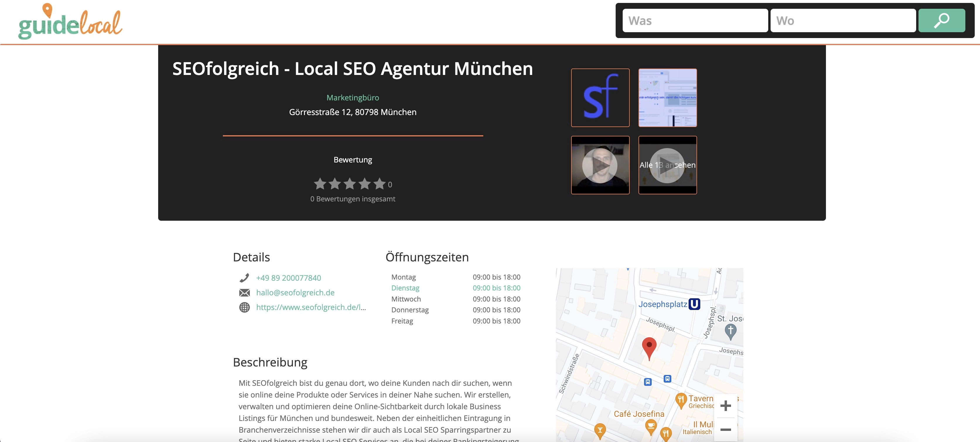This screenshot has height=442, width=980.
Task: Open the guidelocal logo homepage
Action: [x=70, y=21]
